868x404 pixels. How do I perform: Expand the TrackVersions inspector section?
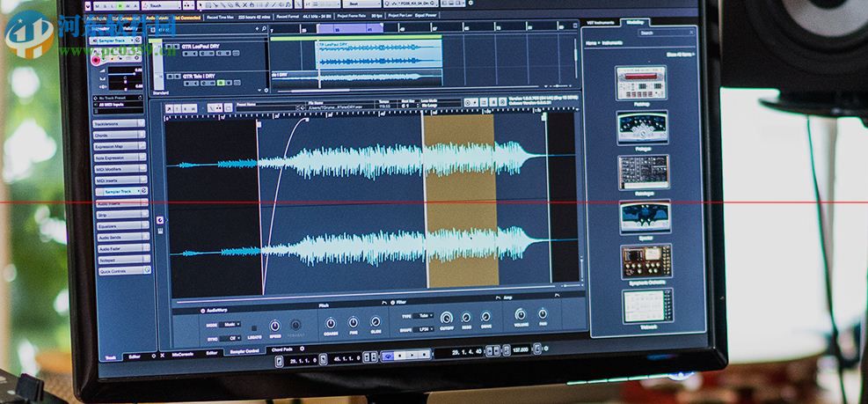tap(119, 123)
